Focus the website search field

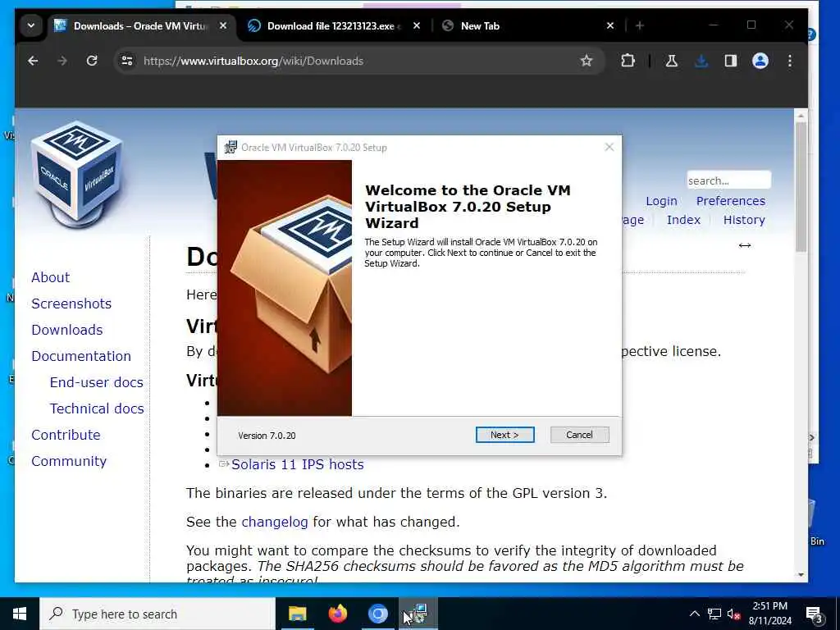click(x=728, y=180)
